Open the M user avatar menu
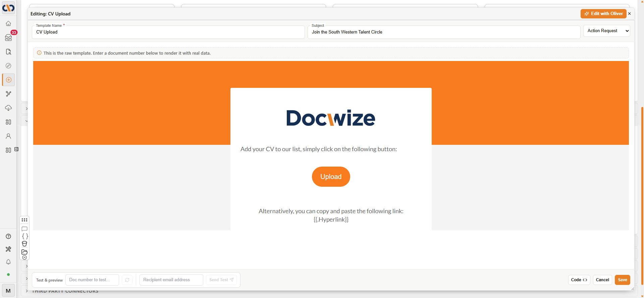 pos(8,291)
